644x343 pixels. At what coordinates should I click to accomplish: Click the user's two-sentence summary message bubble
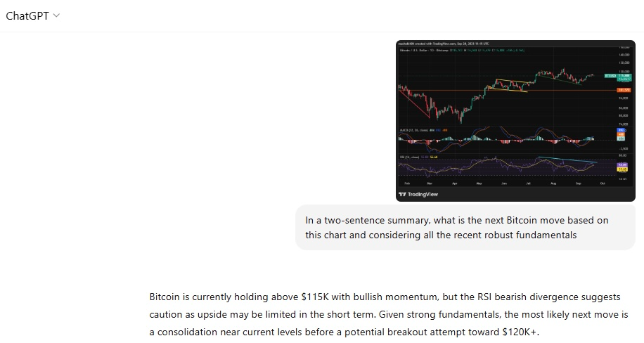tap(465, 228)
